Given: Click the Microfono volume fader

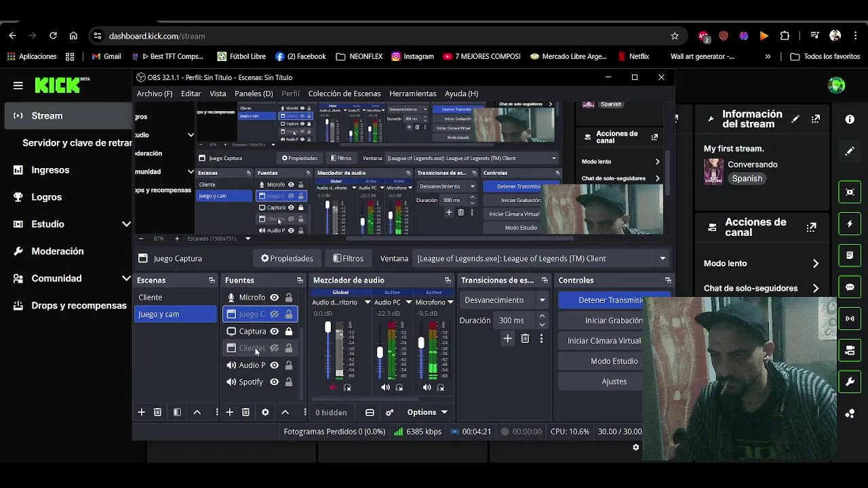Looking at the screenshot, I should pos(421,343).
